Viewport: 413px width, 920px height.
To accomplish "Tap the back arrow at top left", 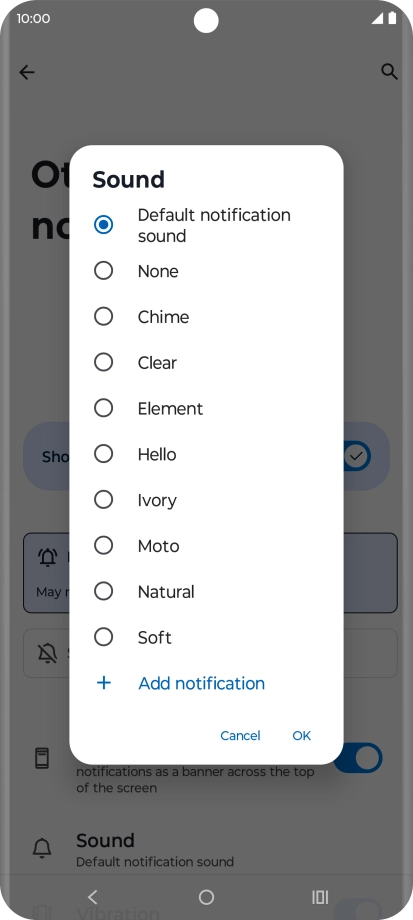I will [x=27, y=72].
